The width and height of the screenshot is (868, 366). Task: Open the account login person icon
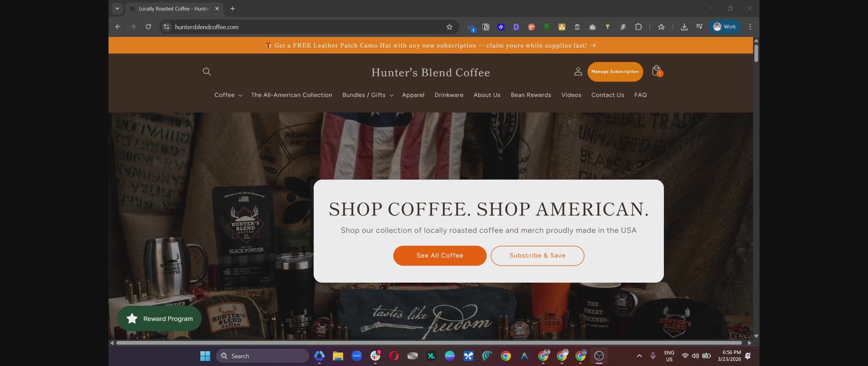pyautogui.click(x=578, y=72)
